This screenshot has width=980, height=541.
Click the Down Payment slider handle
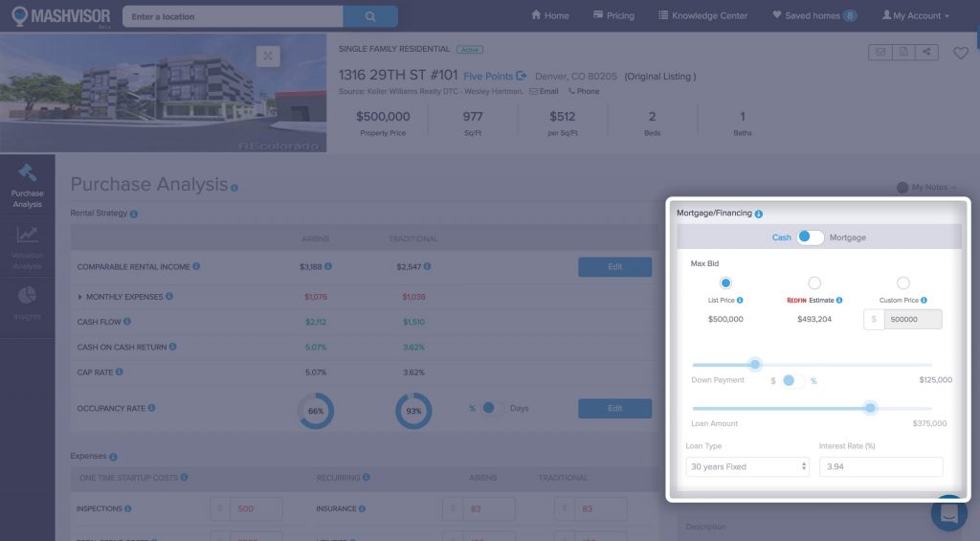tap(755, 364)
